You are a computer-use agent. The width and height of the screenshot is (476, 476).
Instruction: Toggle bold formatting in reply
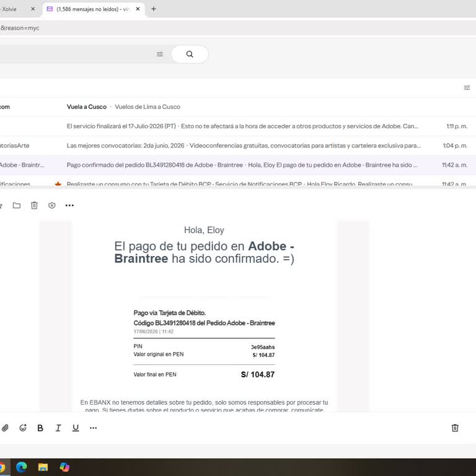[x=40, y=428]
